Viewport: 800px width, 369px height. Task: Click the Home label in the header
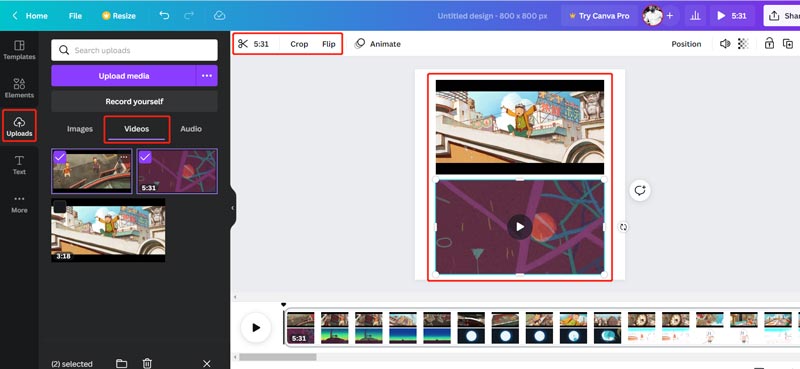click(37, 16)
